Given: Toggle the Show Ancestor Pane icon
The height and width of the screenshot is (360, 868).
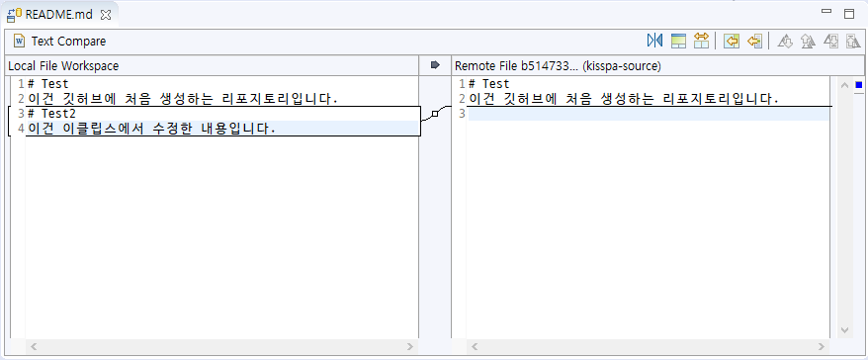Looking at the screenshot, I should click(678, 41).
